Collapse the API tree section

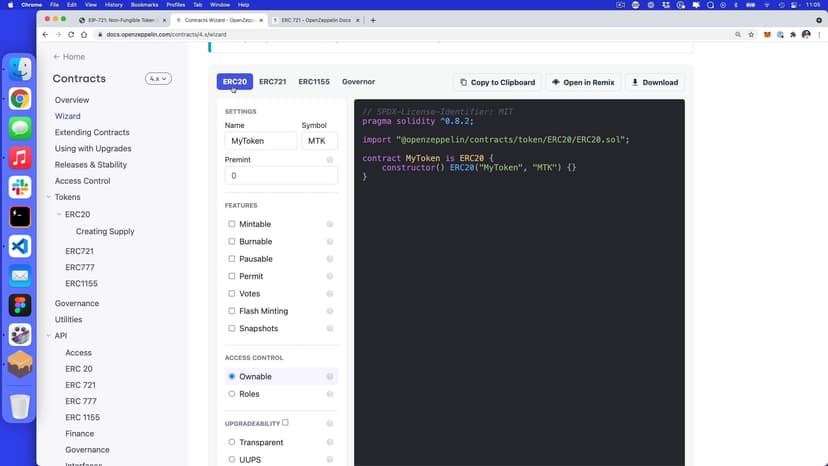(x=49, y=336)
